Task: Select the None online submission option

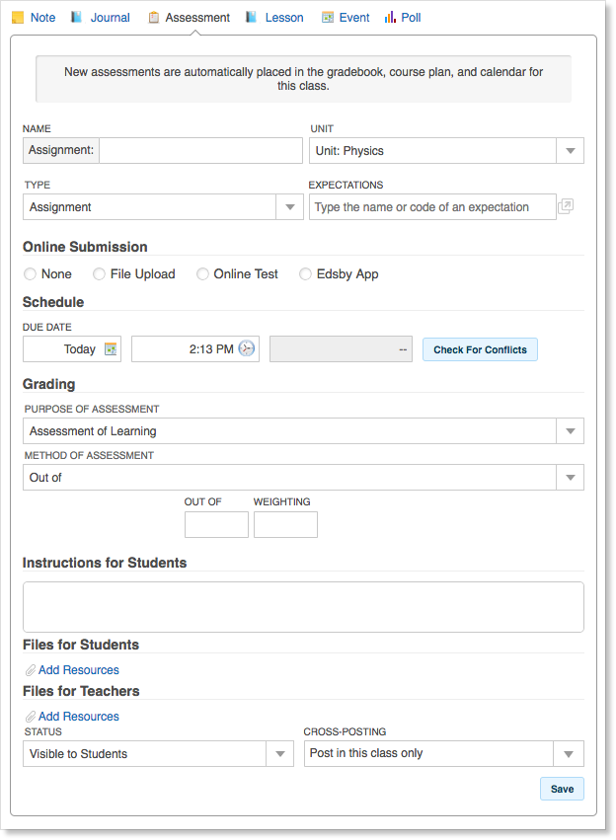Action: pyautogui.click(x=31, y=274)
